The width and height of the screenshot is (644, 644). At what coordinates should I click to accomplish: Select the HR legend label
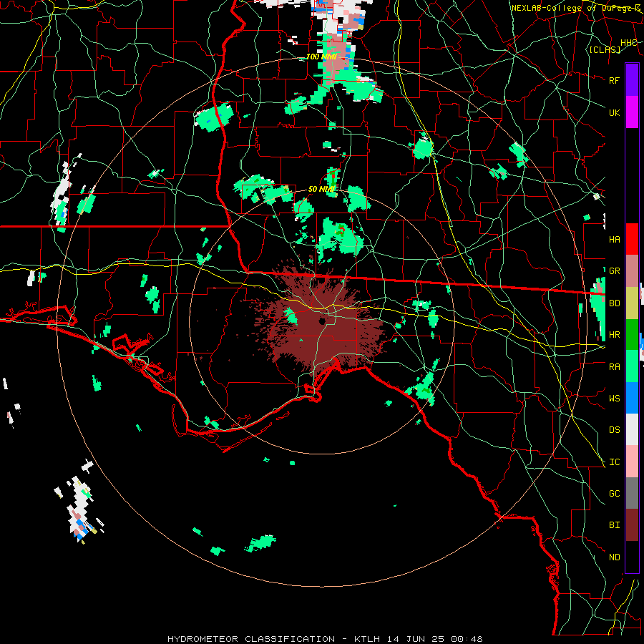614,335
